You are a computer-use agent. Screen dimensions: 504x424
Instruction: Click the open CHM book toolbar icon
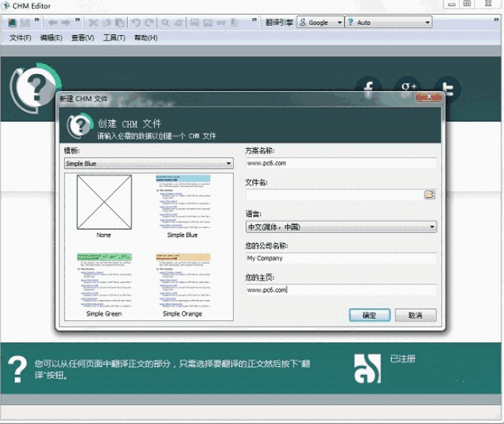(x=12, y=23)
